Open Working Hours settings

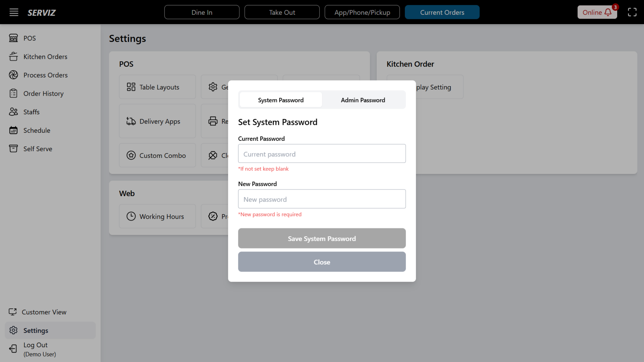coord(157,216)
